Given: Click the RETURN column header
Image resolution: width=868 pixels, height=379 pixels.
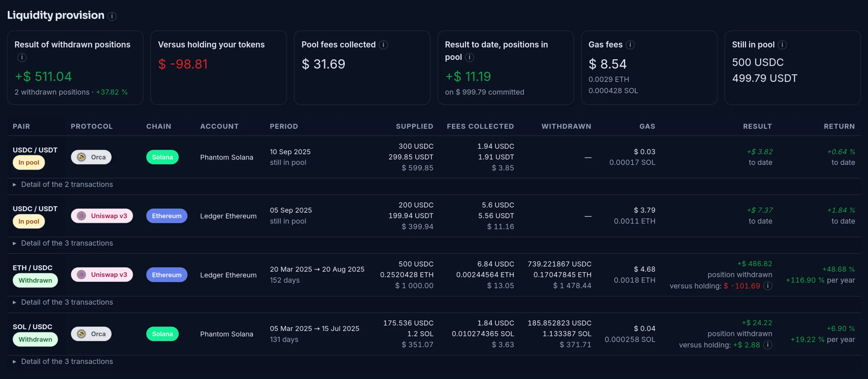Looking at the screenshot, I should tap(839, 126).
